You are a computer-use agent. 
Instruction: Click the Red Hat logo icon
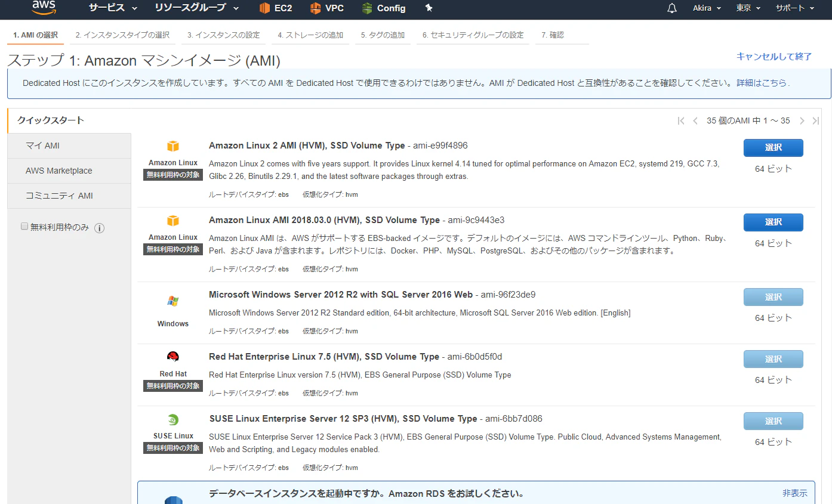pyautogui.click(x=173, y=357)
